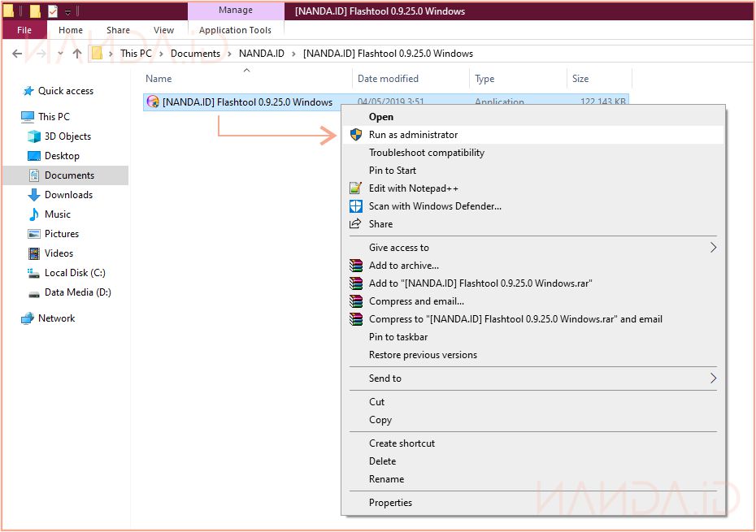Click the Flashtool application file icon

pyautogui.click(x=153, y=102)
